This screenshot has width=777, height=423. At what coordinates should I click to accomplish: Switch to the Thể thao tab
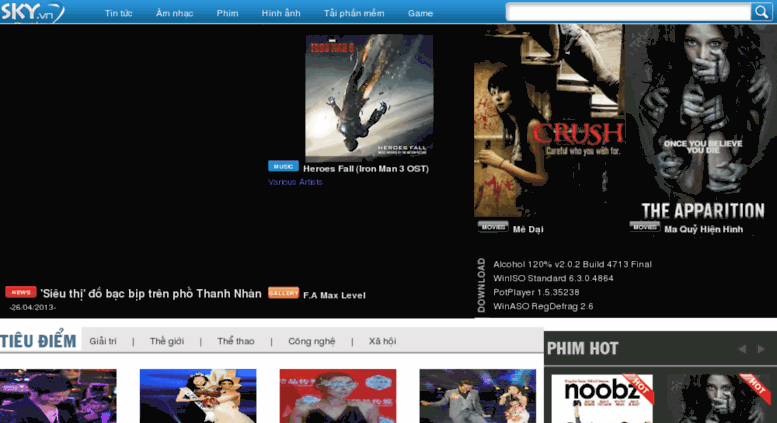pos(236,341)
